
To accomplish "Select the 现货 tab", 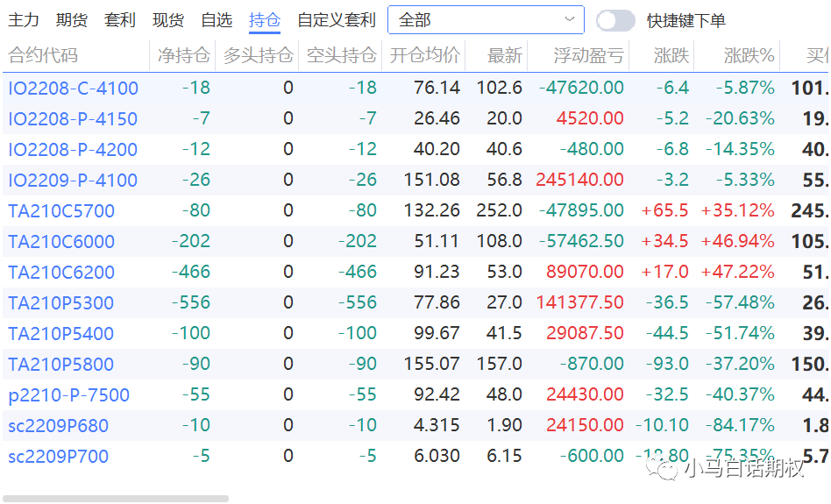I will [x=168, y=20].
